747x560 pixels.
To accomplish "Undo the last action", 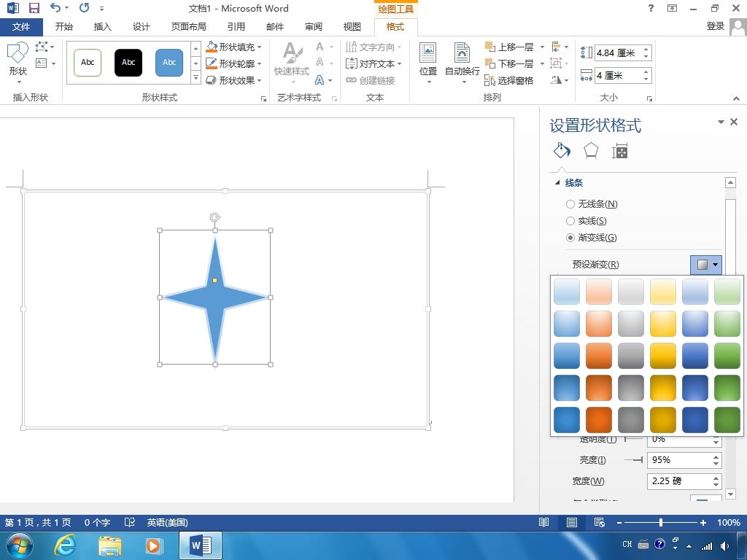I will pos(55,7).
